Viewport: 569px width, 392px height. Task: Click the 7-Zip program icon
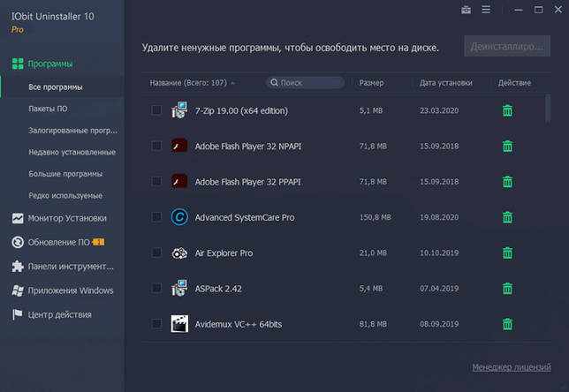point(179,110)
